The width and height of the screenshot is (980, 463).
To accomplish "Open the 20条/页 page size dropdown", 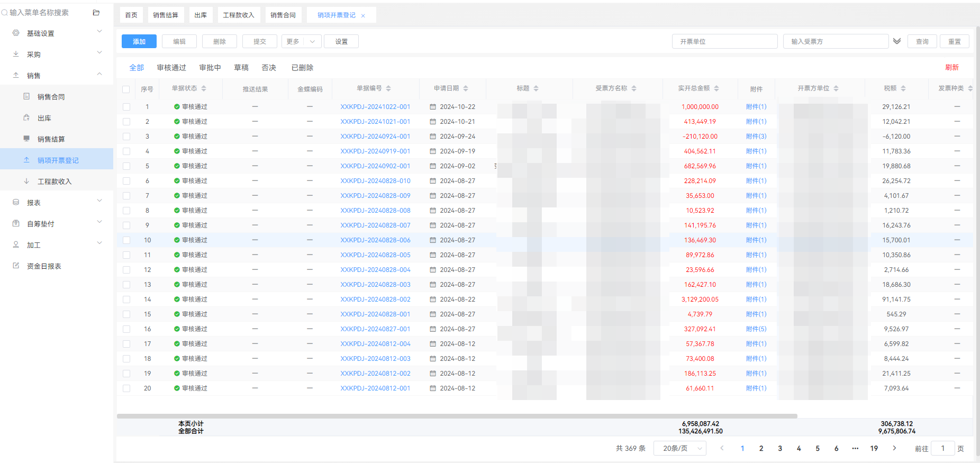I will pos(680,448).
